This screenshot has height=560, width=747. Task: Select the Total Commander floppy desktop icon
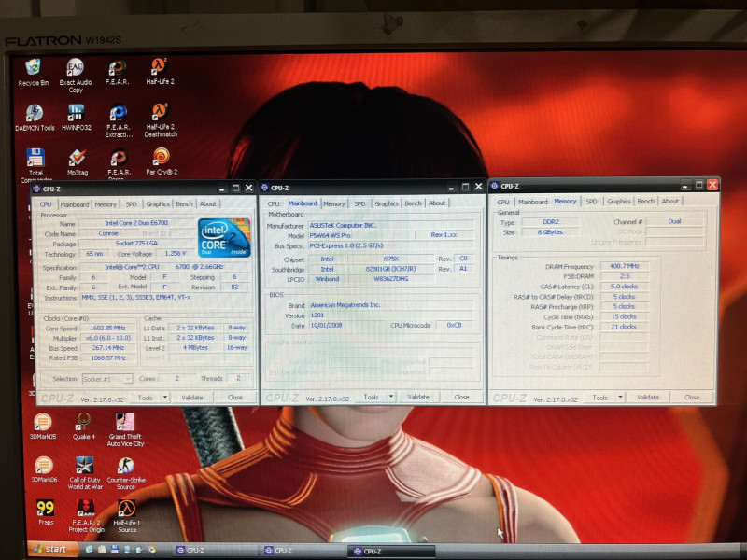pos(35,165)
